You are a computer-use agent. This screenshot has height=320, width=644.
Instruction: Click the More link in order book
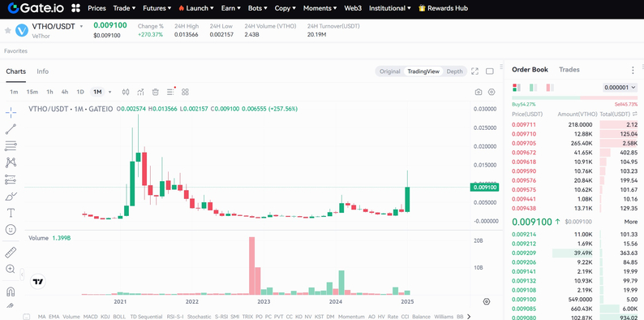click(x=631, y=222)
